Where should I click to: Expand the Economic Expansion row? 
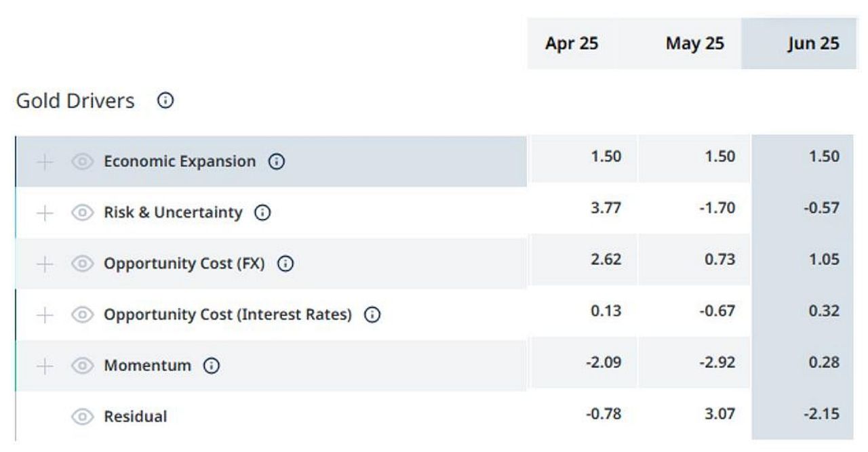tap(45, 162)
